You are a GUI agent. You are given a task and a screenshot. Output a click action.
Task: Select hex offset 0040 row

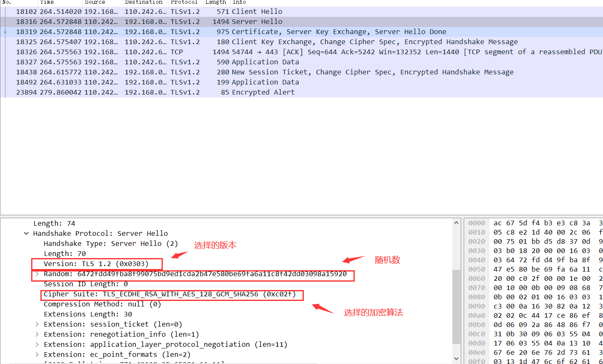click(534, 260)
